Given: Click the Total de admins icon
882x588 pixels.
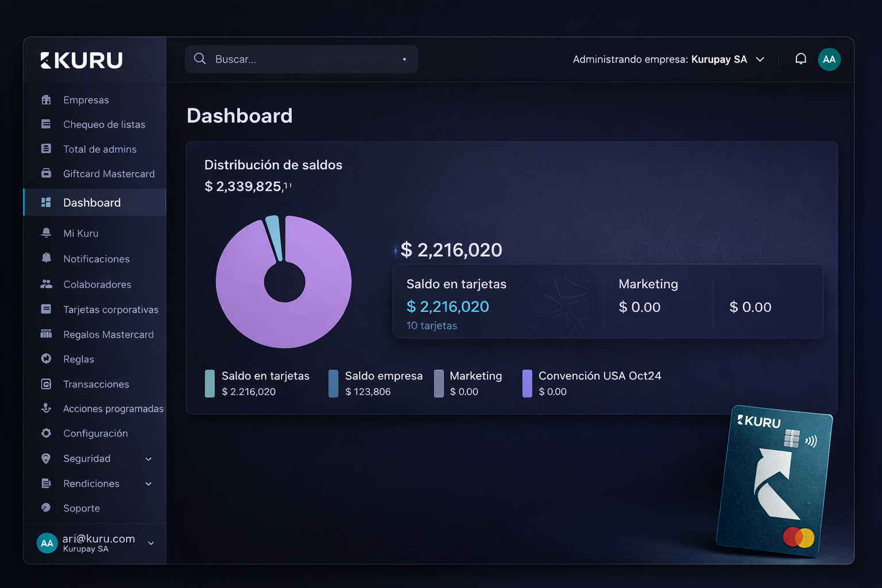Looking at the screenshot, I should (47, 149).
